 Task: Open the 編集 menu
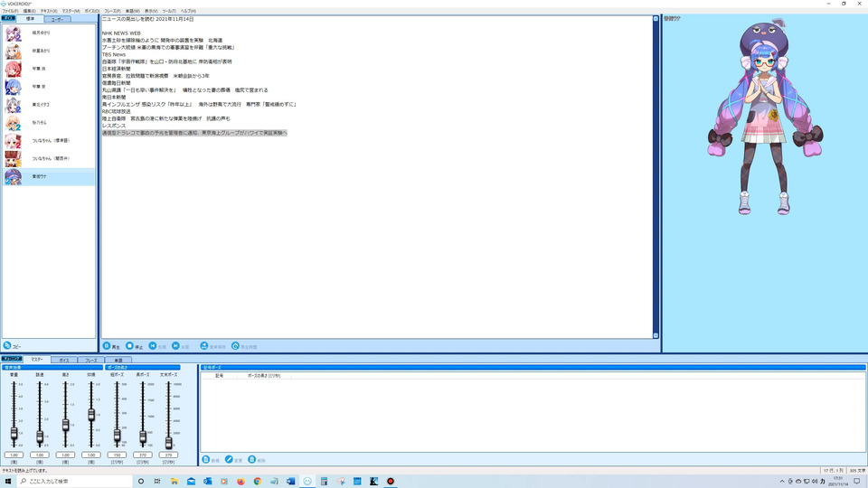point(29,11)
